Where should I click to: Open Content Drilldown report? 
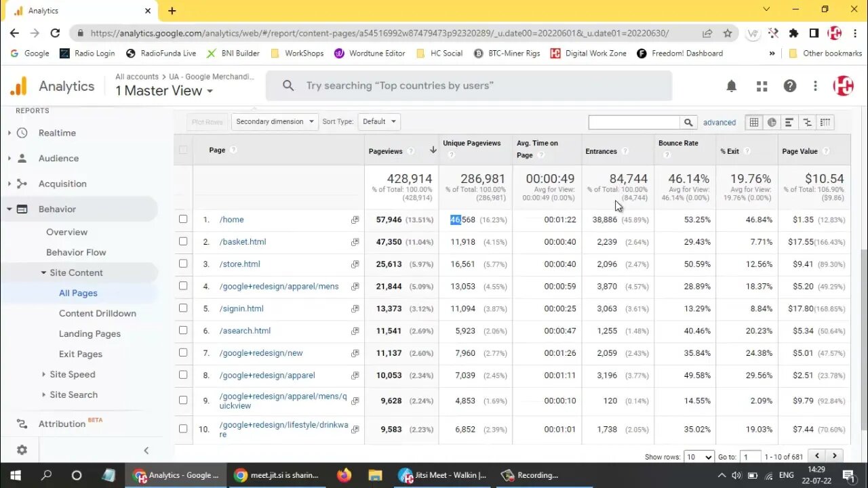click(98, 313)
